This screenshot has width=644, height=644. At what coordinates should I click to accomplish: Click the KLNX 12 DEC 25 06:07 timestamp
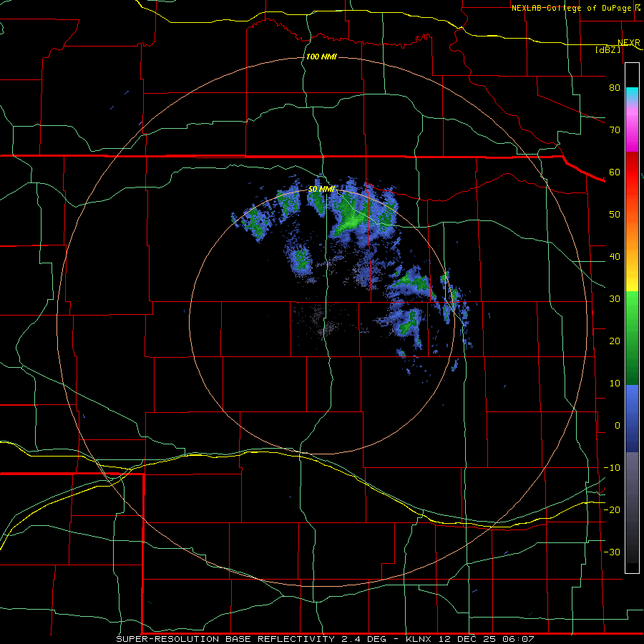tap(470, 639)
